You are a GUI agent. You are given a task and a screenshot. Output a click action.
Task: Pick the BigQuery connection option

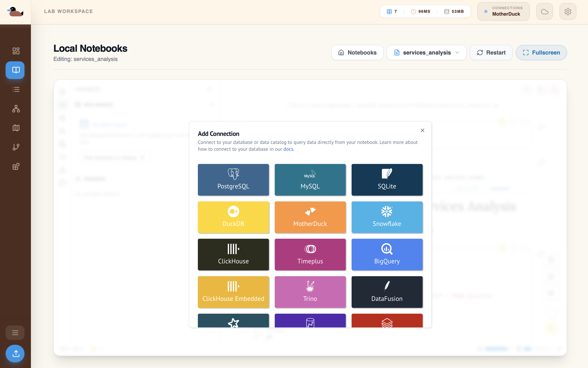[x=387, y=255]
